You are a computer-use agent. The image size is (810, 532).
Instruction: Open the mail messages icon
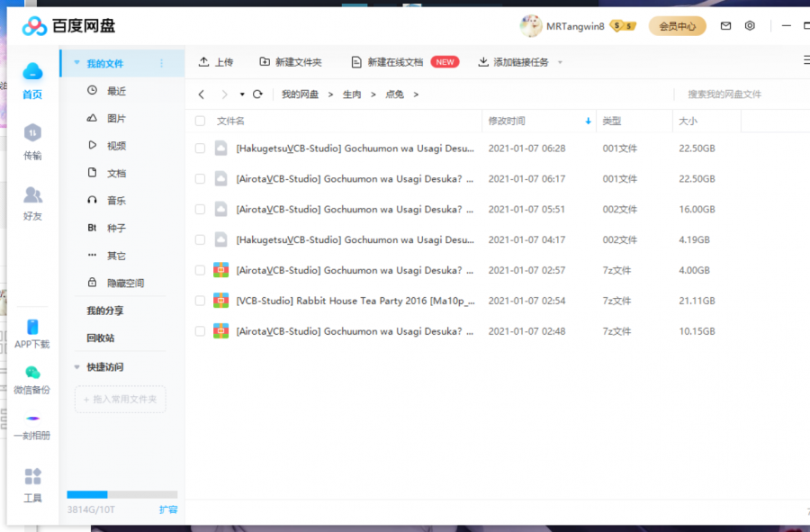(x=725, y=26)
